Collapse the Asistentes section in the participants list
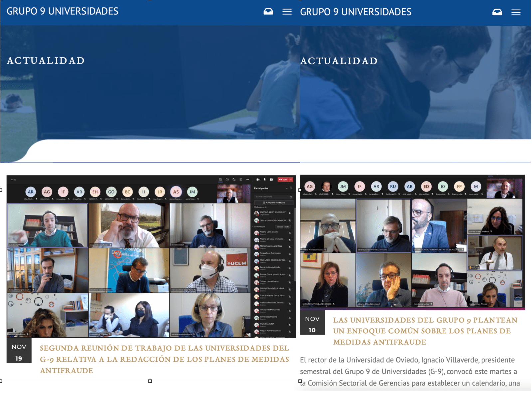The height and width of the screenshot is (393, 532). (253, 227)
